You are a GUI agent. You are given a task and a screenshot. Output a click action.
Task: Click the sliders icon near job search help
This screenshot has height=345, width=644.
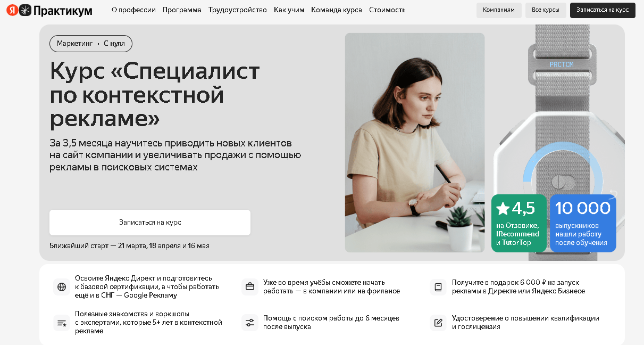[x=250, y=323]
